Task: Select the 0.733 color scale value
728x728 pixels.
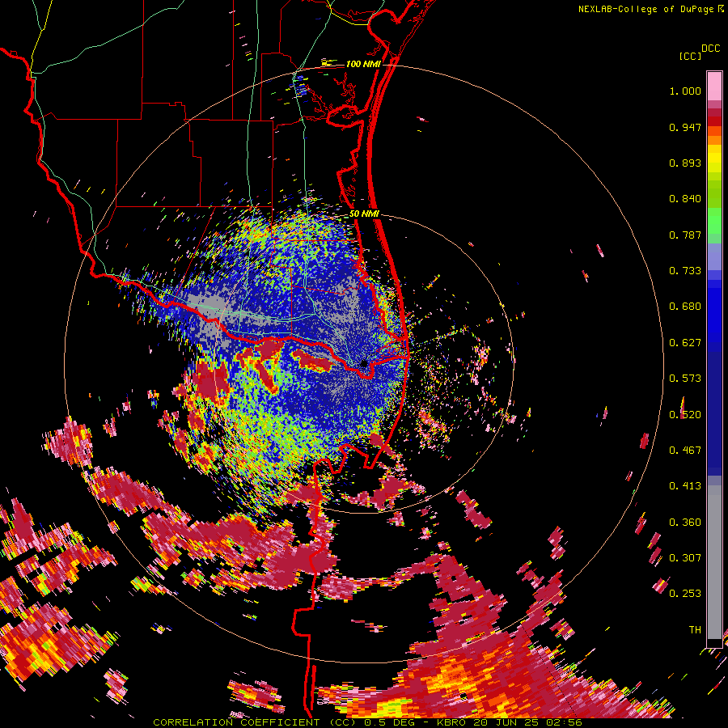Action: click(685, 271)
